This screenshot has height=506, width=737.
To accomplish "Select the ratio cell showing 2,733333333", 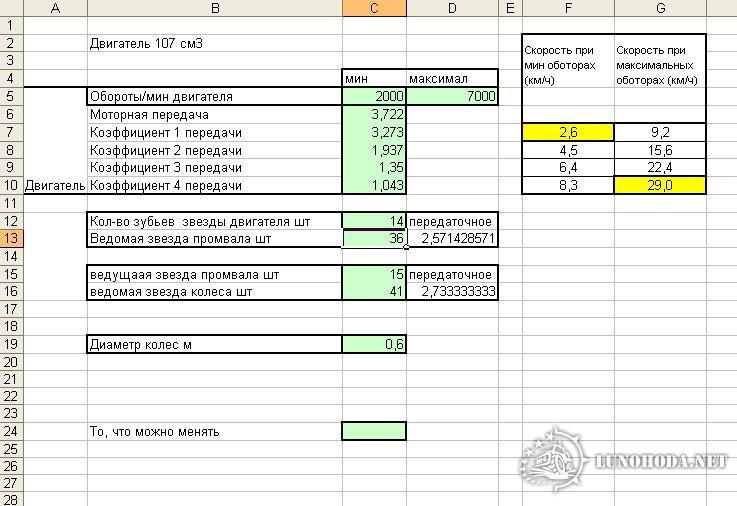I will pyautogui.click(x=451, y=291).
